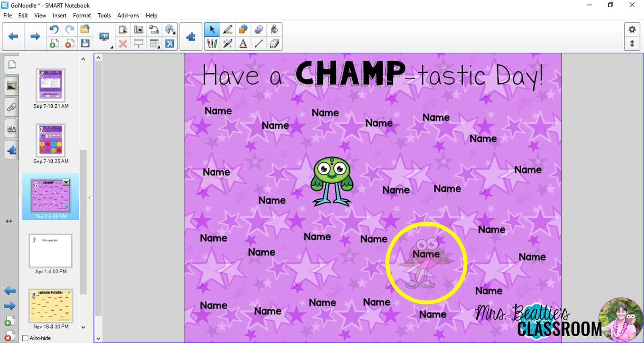Open the Gallery tab picture icon

12,86
